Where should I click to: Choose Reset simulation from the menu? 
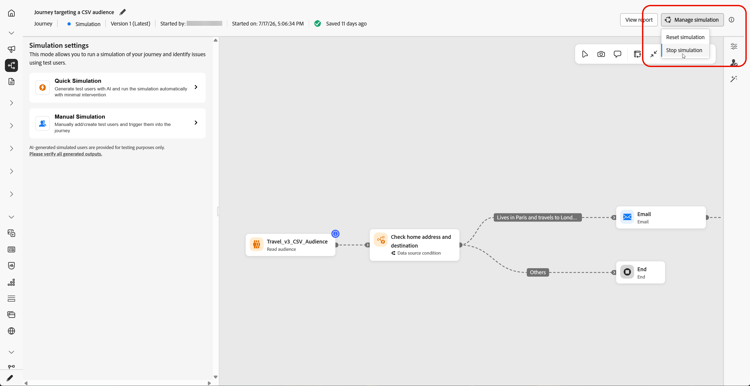(x=685, y=37)
